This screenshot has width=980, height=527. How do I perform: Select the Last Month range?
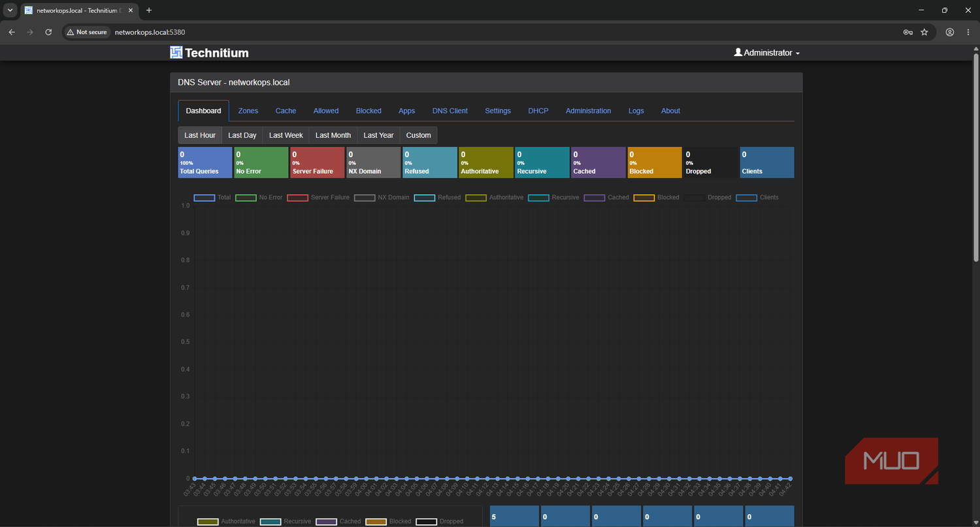tap(333, 135)
